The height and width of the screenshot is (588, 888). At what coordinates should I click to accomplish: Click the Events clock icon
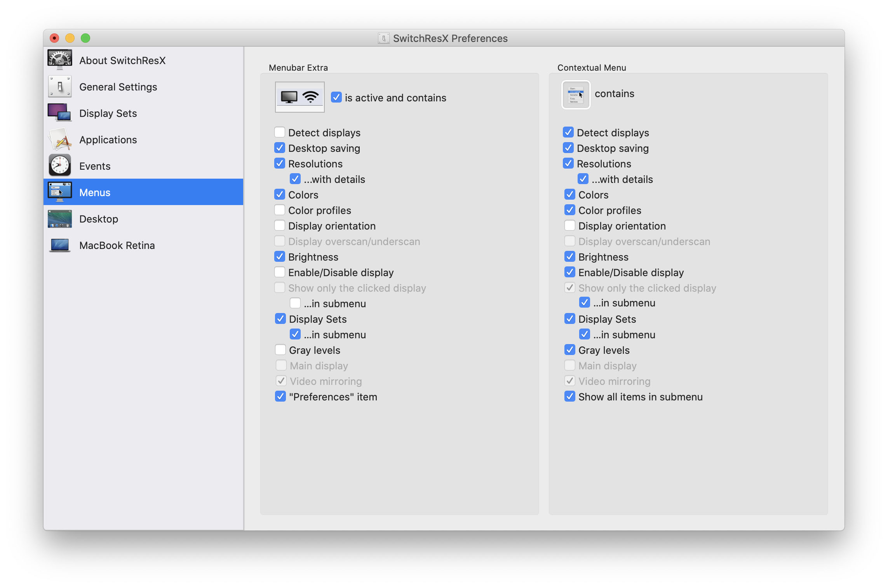[59, 166]
